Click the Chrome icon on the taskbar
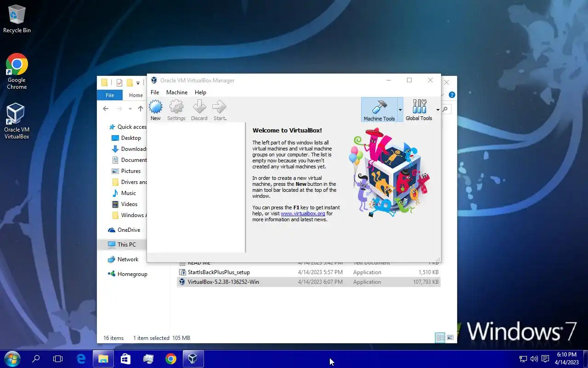588x368 pixels. pyautogui.click(x=171, y=359)
